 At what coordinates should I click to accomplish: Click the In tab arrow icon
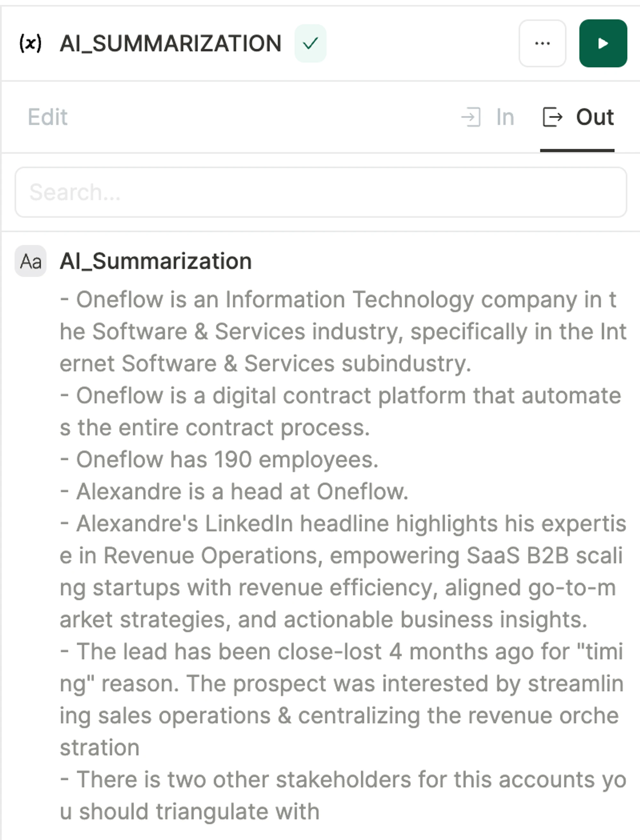[x=471, y=116]
